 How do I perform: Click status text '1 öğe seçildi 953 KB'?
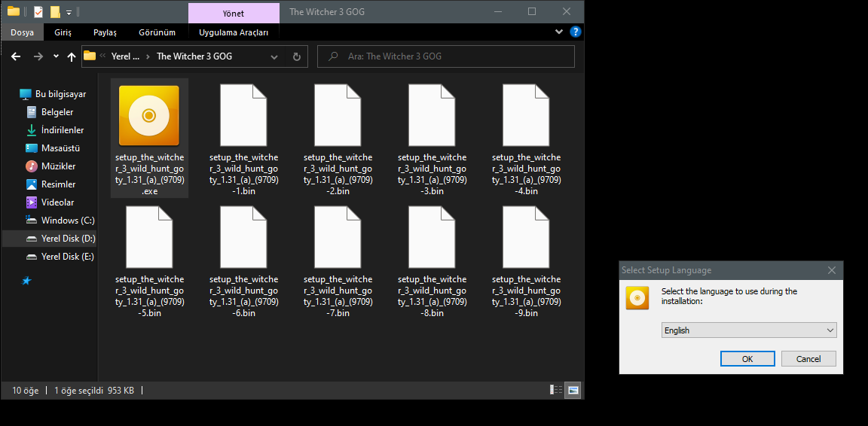94,391
